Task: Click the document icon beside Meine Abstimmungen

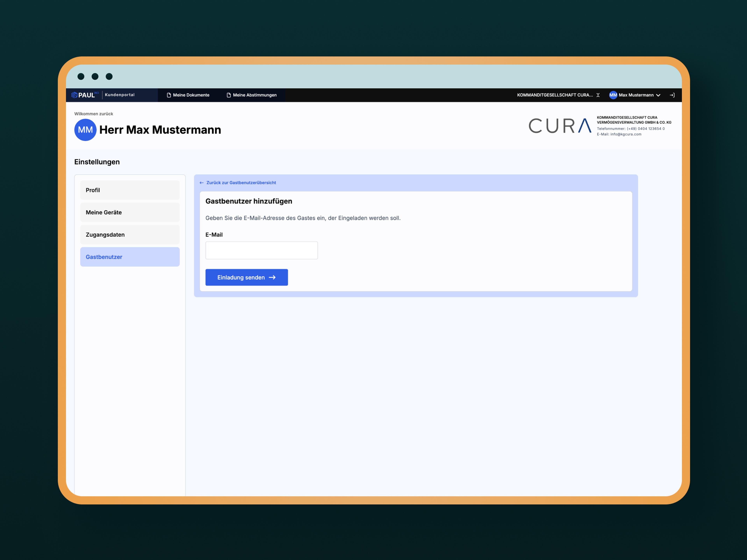Action: (x=229, y=95)
